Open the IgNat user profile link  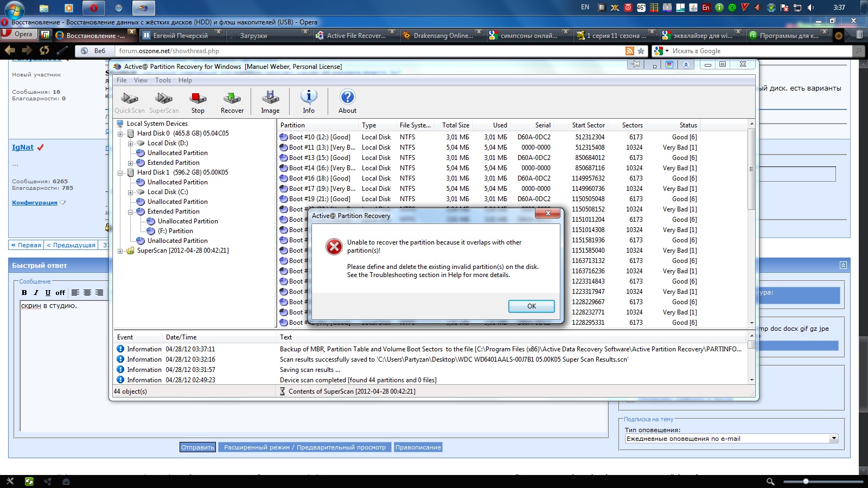coord(23,147)
